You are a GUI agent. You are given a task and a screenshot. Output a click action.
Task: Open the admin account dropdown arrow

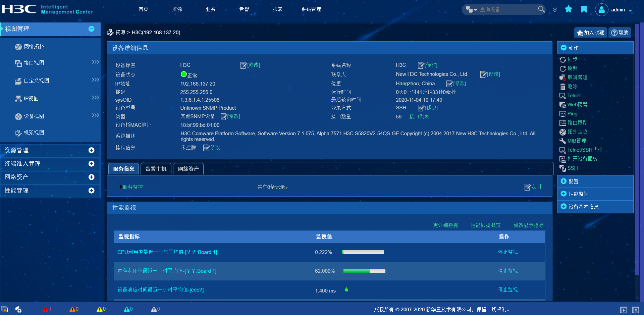click(x=631, y=10)
